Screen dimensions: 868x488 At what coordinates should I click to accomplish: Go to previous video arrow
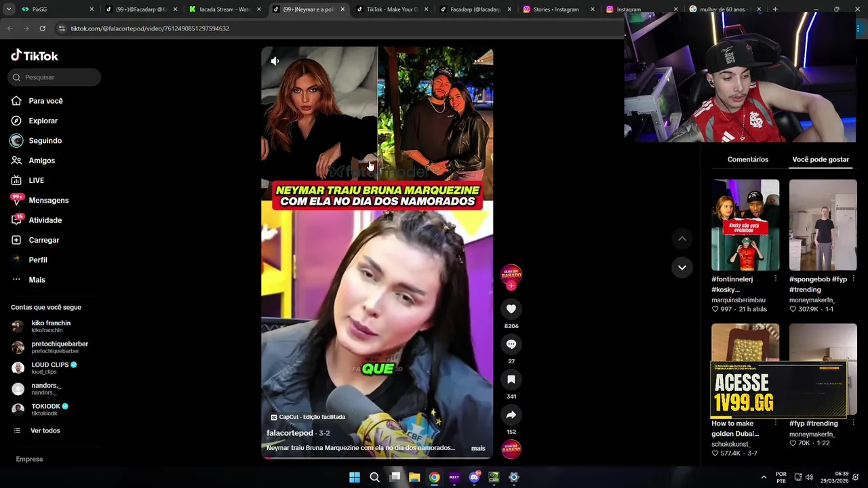tap(682, 239)
